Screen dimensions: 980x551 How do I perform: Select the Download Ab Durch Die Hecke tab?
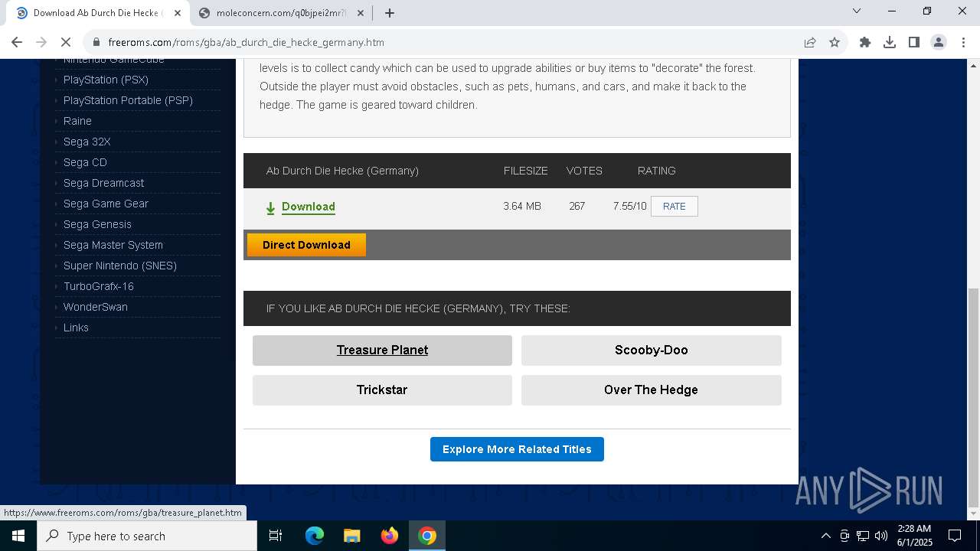[x=98, y=13]
